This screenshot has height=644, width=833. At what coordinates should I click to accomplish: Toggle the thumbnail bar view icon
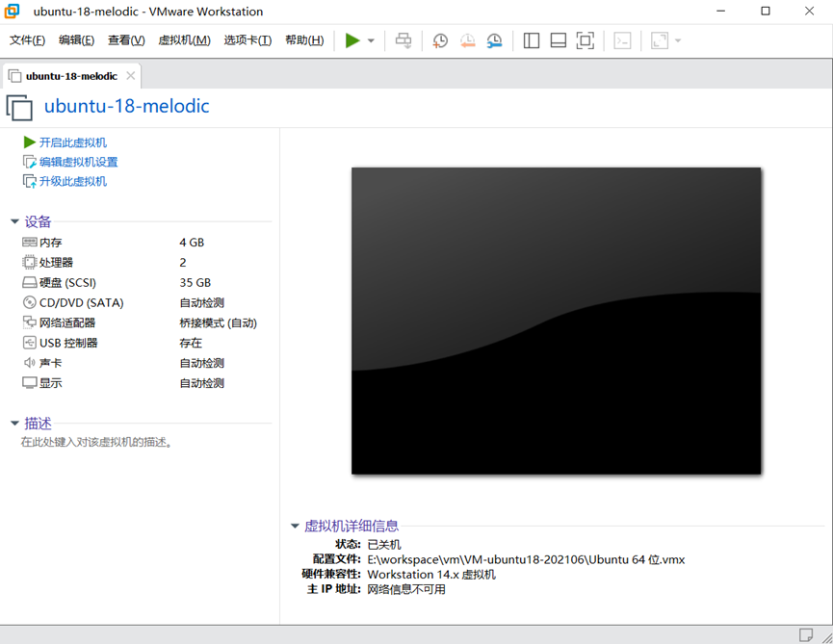(558, 40)
